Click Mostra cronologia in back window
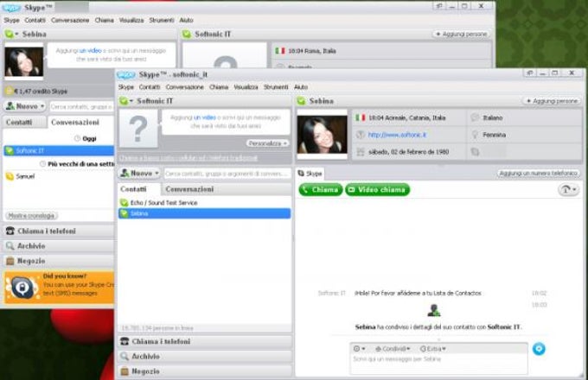The width and height of the screenshot is (588, 380). tap(31, 216)
